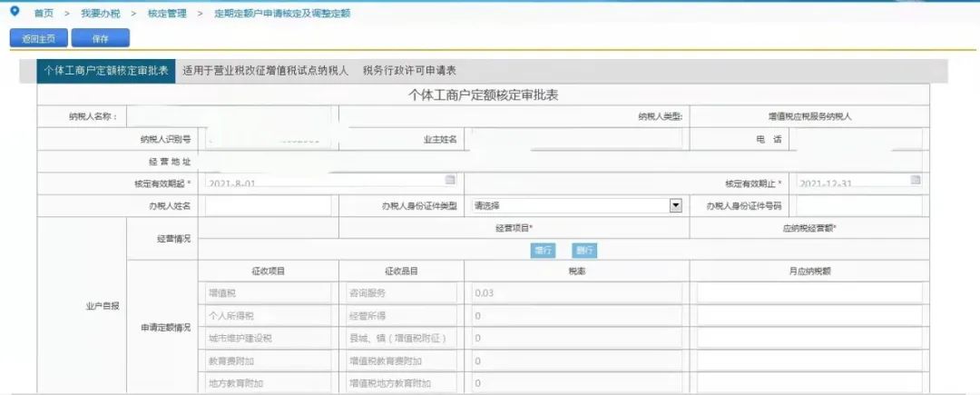This screenshot has height=395, width=980.
Task: Click the 申请定额情况 row label
Action: point(166,327)
